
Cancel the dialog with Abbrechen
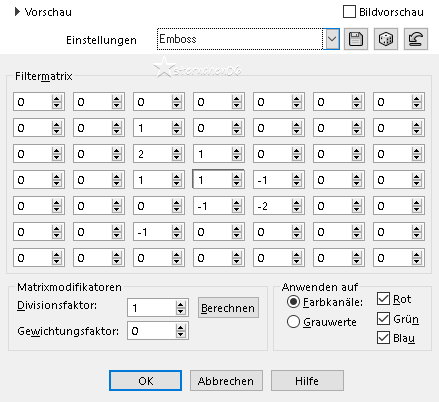coord(226,381)
